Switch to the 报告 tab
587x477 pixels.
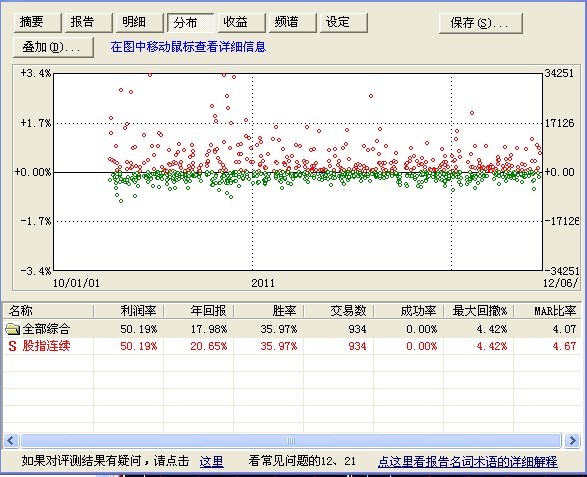[88, 22]
